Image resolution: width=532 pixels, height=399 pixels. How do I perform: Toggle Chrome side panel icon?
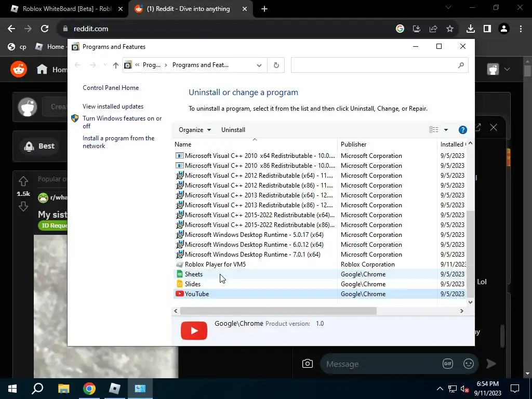[x=487, y=29]
